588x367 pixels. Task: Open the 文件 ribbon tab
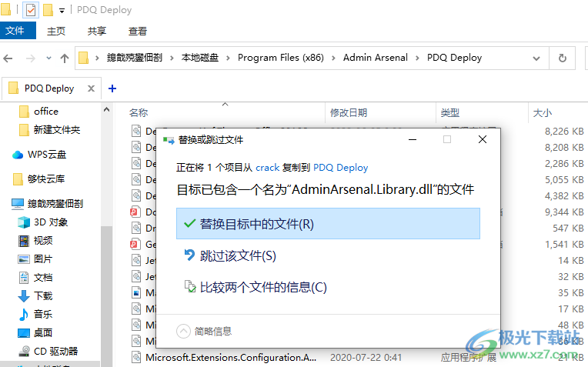18,31
